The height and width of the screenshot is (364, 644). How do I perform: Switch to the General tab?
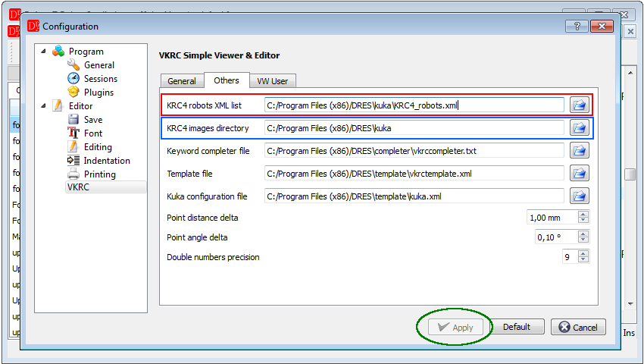[x=182, y=81]
